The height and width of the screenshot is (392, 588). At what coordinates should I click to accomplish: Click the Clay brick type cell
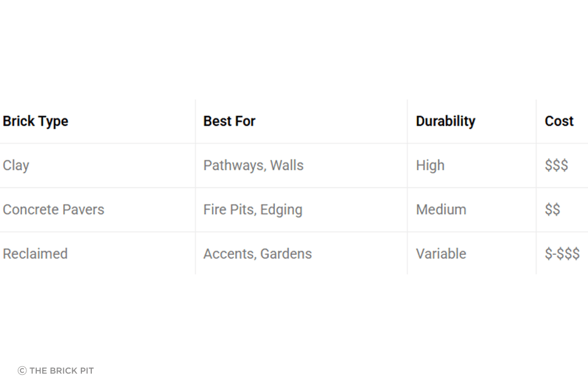point(16,165)
